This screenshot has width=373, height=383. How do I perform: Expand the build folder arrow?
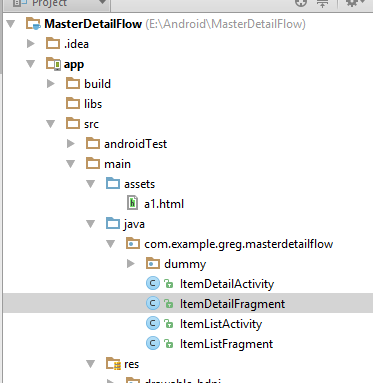tap(51, 84)
